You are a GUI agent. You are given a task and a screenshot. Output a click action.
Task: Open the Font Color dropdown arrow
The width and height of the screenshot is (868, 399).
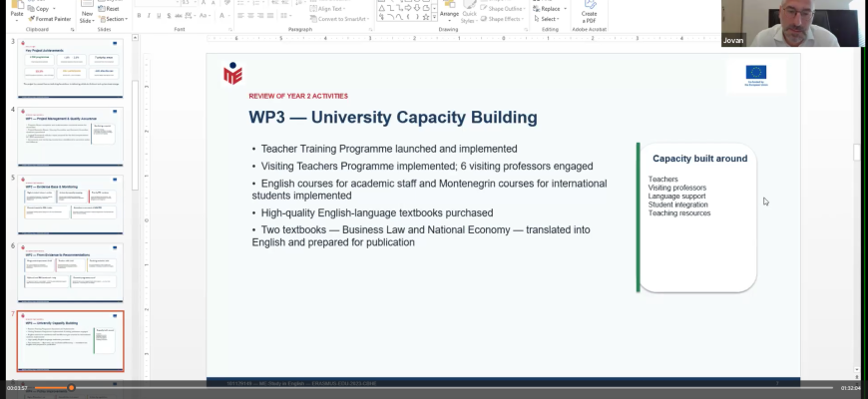tap(228, 16)
